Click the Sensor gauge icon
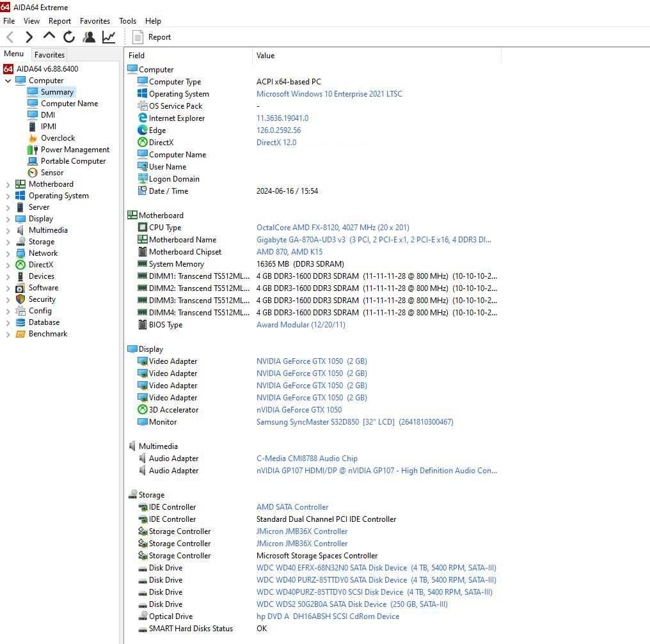 33,173
